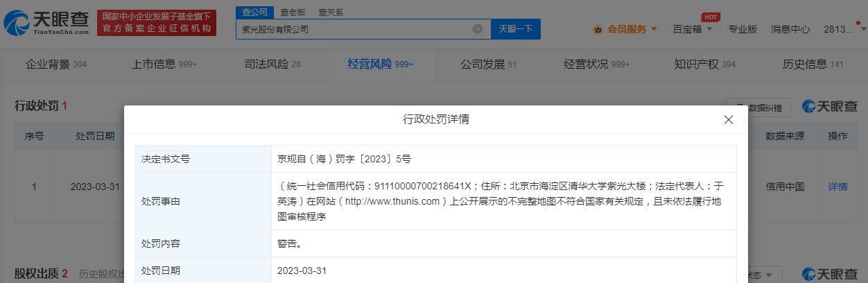Switch to the 上市信息 tab

pyautogui.click(x=164, y=65)
